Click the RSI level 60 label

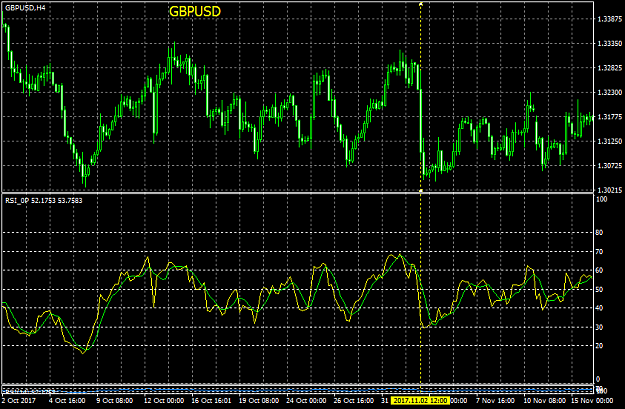pos(599,270)
